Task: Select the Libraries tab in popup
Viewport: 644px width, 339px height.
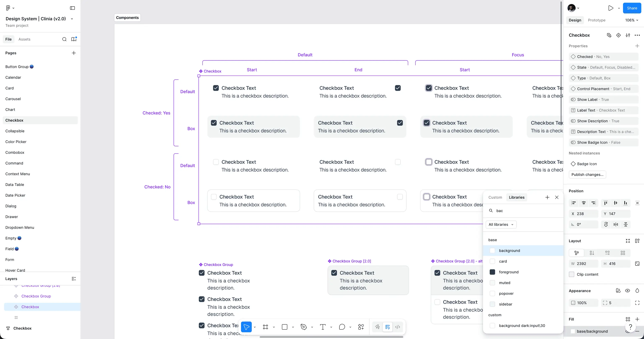Action: pos(517,197)
